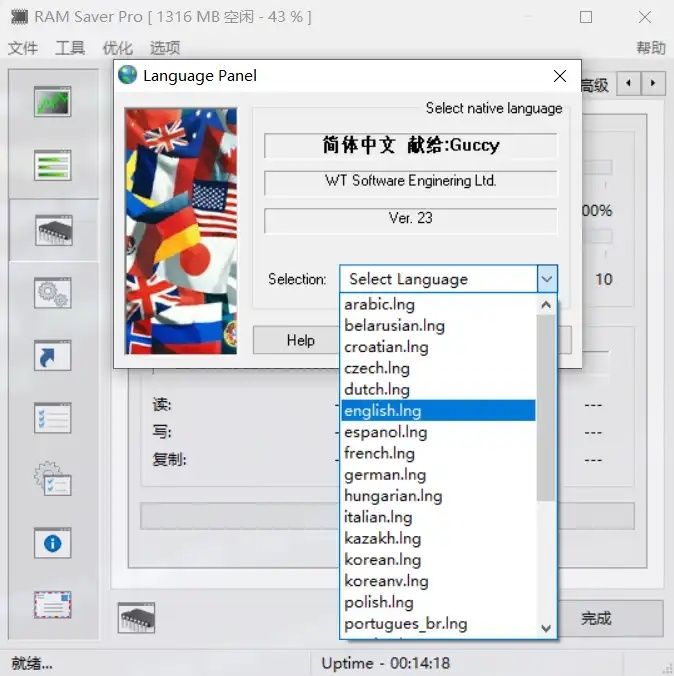Open the gears settings sidebar icon

[53, 293]
